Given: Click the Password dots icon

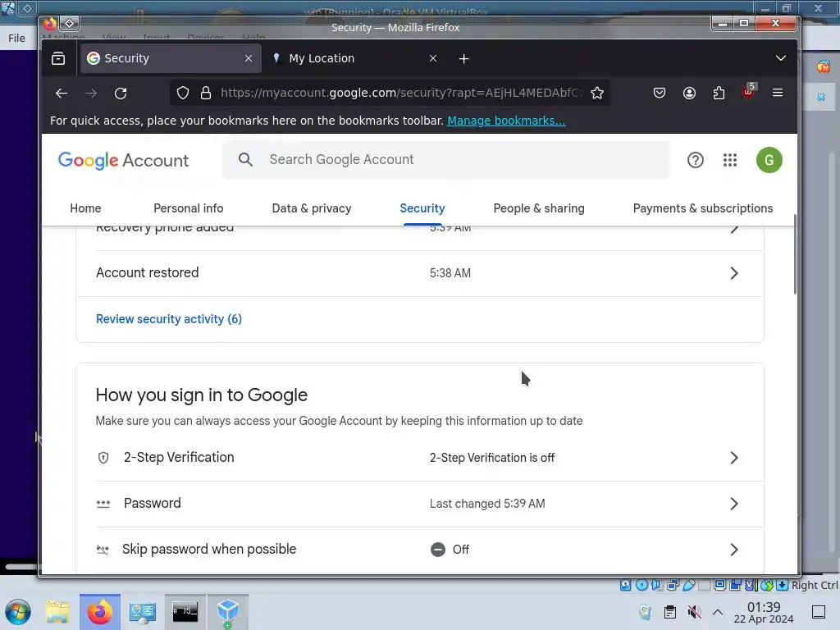Looking at the screenshot, I should point(103,504).
